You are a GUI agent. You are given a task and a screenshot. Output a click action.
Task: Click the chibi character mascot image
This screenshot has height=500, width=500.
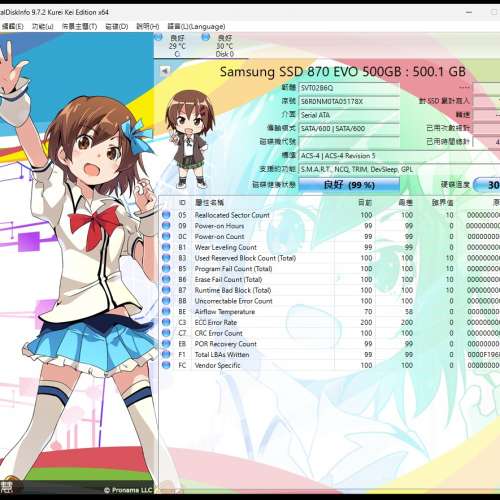(189, 139)
